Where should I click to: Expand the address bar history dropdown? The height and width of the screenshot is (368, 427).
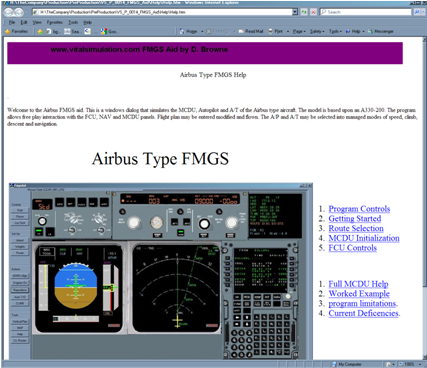[x=295, y=12]
